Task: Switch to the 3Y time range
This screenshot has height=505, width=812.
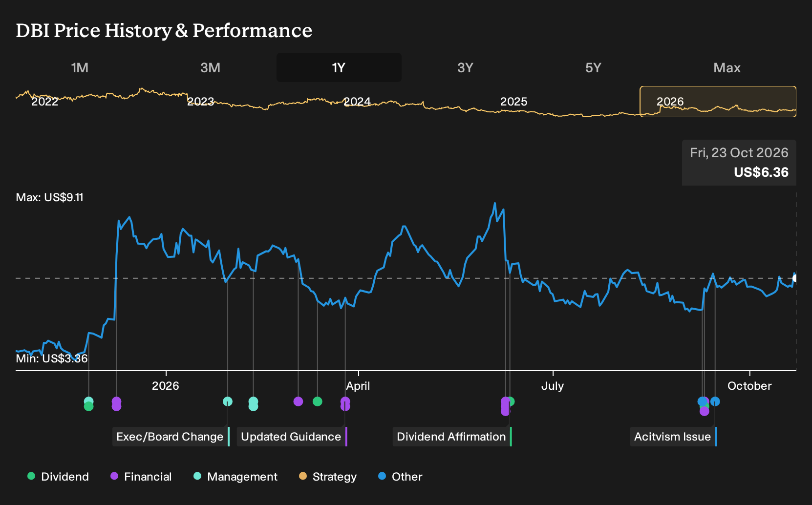Action: point(465,67)
